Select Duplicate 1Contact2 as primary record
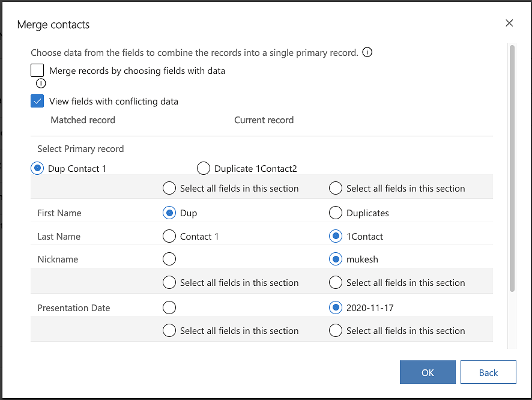The width and height of the screenshot is (532, 400). point(203,168)
